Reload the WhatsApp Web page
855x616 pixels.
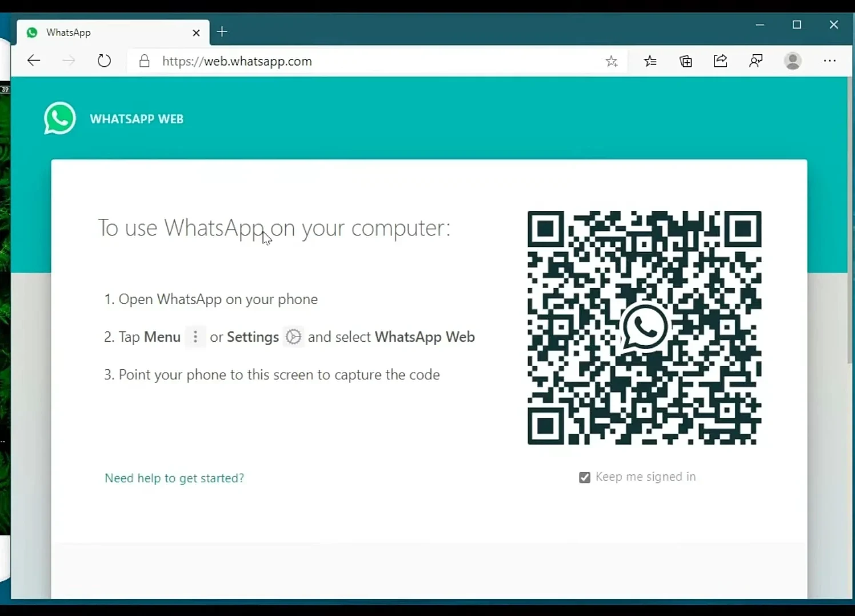point(104,61)
